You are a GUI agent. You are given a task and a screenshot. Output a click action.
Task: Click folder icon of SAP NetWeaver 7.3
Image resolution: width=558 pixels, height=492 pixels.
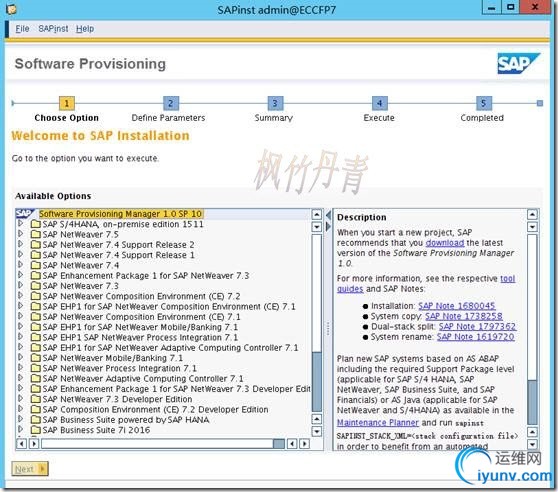[x=36, y=286]
